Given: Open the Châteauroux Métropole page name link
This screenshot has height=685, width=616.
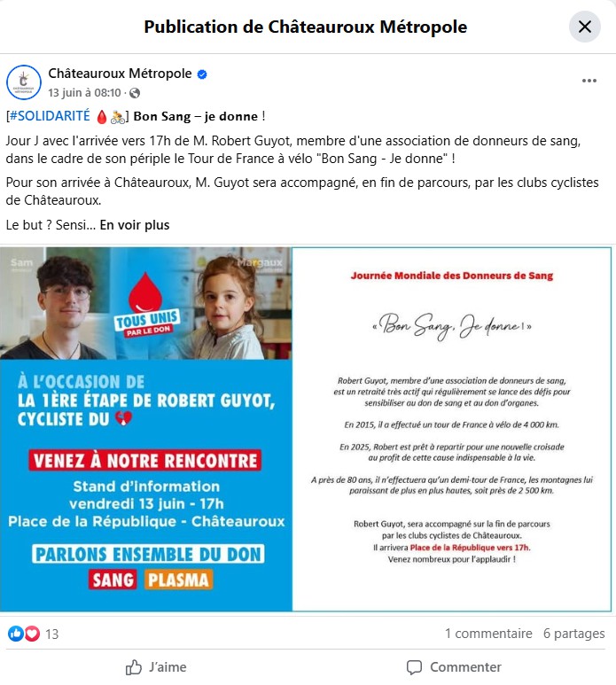Looking at the screenshot, I should (x=120, y=74).
